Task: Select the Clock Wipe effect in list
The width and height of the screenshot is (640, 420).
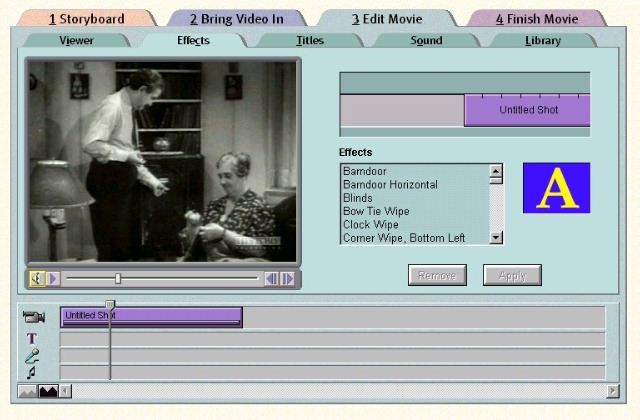Action: click(x=370, y=225)
